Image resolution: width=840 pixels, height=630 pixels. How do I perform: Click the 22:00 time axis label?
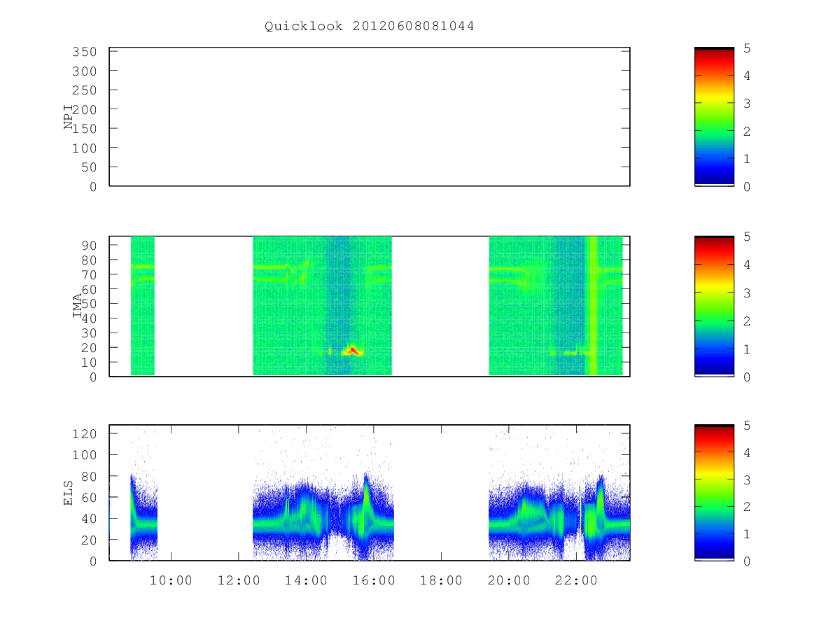coord(577,580)
